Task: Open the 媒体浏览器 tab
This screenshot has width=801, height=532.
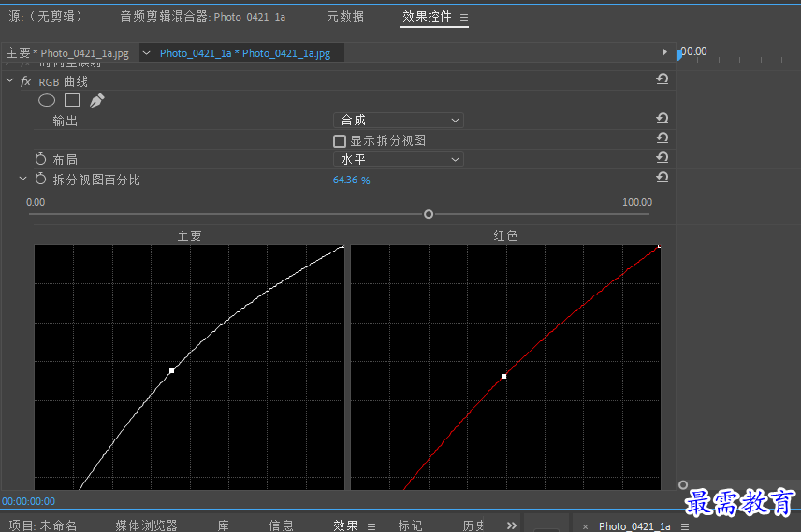Action: 146,525
